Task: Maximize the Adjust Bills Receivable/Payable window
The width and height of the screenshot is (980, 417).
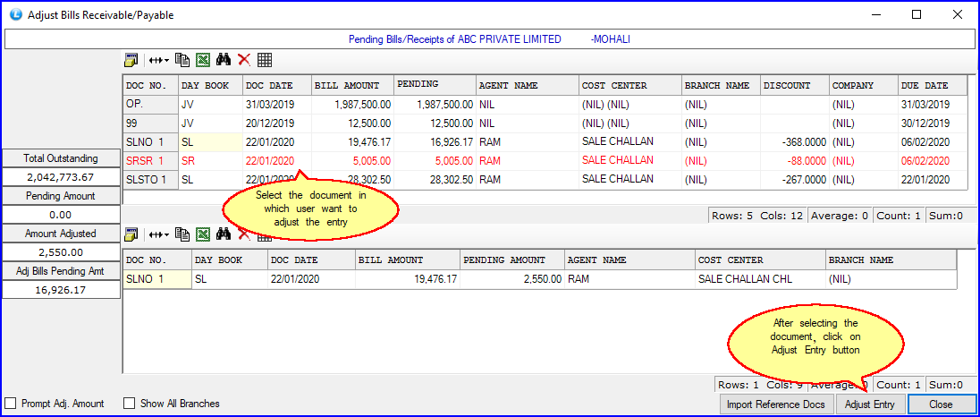Action: (x=917, y=15)
